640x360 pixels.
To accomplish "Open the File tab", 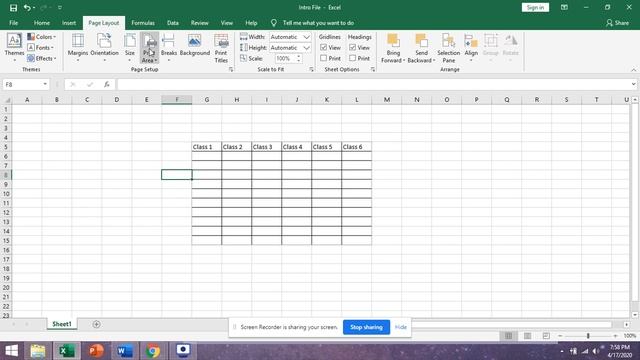I will click(13, 23).
